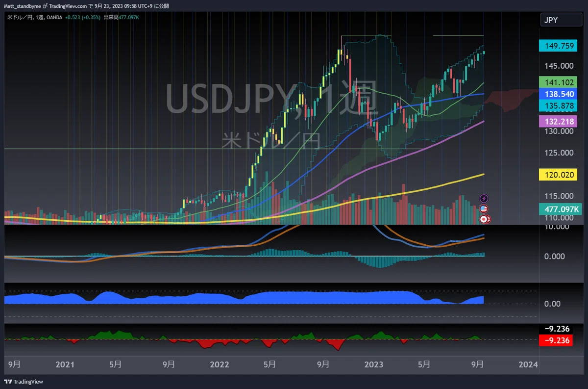Click the purple lightning bolt event icon
The width and height of the screenshot is (588, 389).
tap(484, 198)
